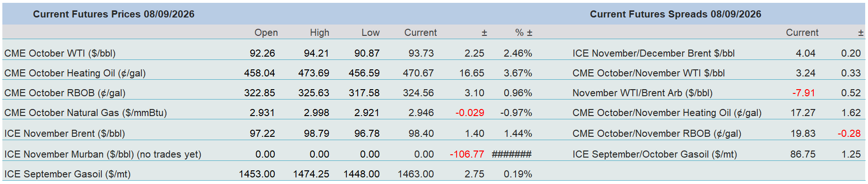This screenshot has width=868, height=184.
Task: Click the CME October RBOB current price 324.56
Action: pyautogui.click(x=418, y=93)
